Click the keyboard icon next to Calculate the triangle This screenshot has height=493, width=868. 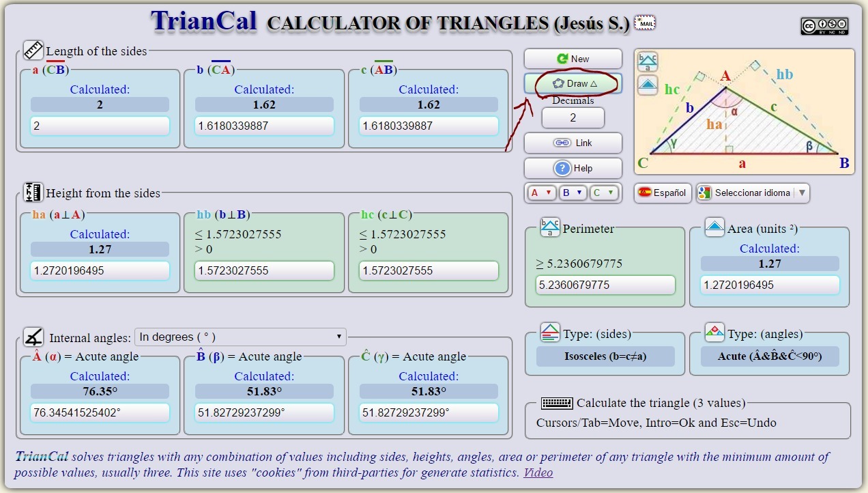(x=557, y=403)
